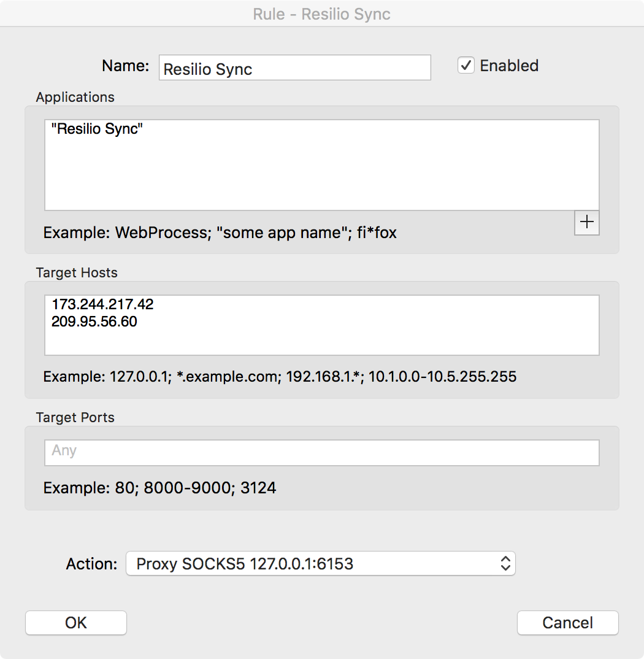Screen dimensions: 644x659
Task: Click the Rule - Resilio Sync title bar
Action: [322, 14]
